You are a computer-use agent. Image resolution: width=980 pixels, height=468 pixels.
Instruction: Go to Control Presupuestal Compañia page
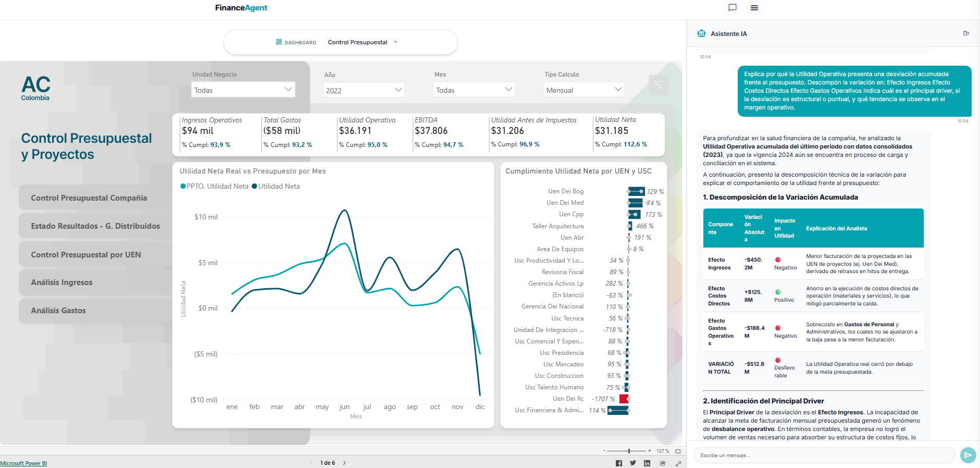pos(89,198)
